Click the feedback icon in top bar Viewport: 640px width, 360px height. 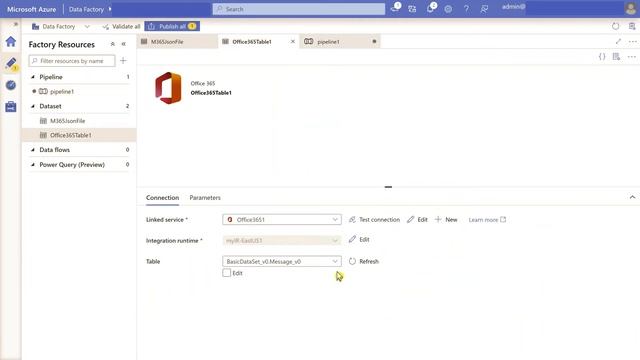[x=484, y=9]
